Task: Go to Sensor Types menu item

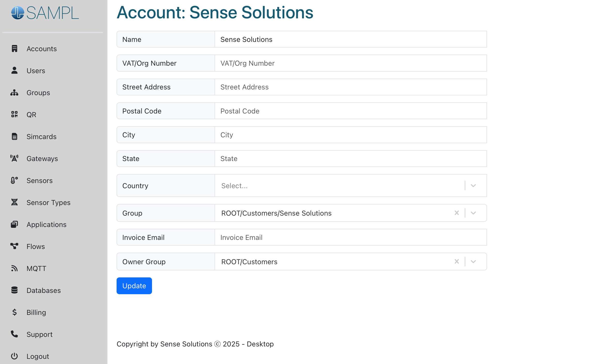Action: [48, 202]
